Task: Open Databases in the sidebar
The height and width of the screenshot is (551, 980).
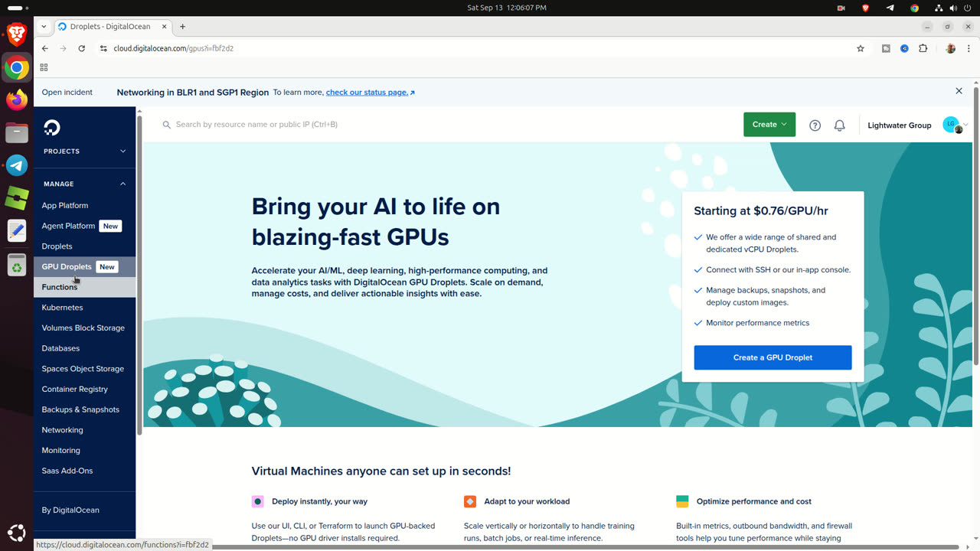Action: (x=60, y=348)
